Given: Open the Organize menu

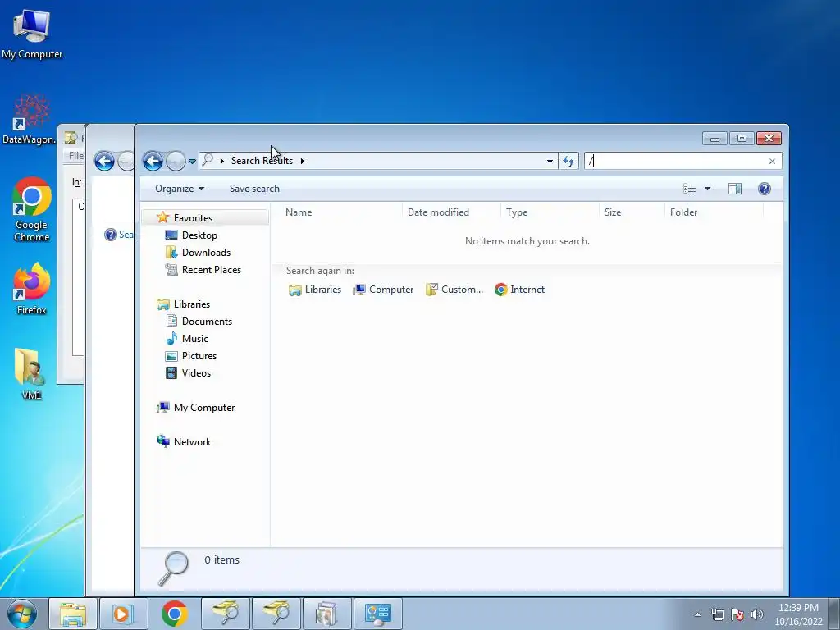Looking at the screenshot, I should point(180,189).
